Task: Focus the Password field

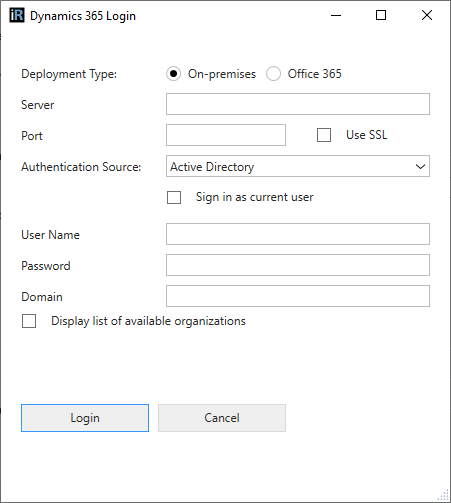Action: coord(298,265)
